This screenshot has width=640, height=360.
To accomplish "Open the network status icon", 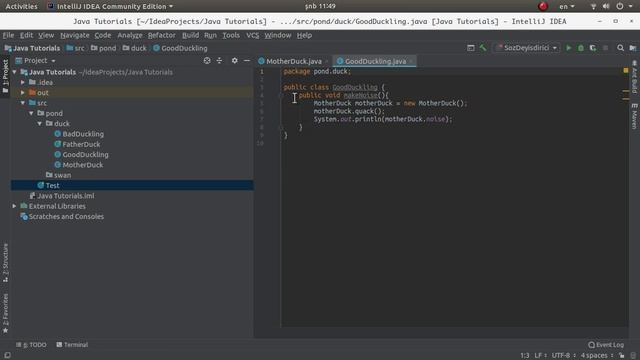I will [x=593, y=6].
